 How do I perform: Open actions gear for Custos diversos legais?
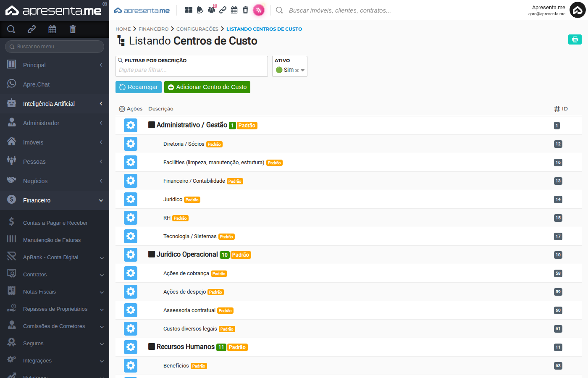point(131,328)
